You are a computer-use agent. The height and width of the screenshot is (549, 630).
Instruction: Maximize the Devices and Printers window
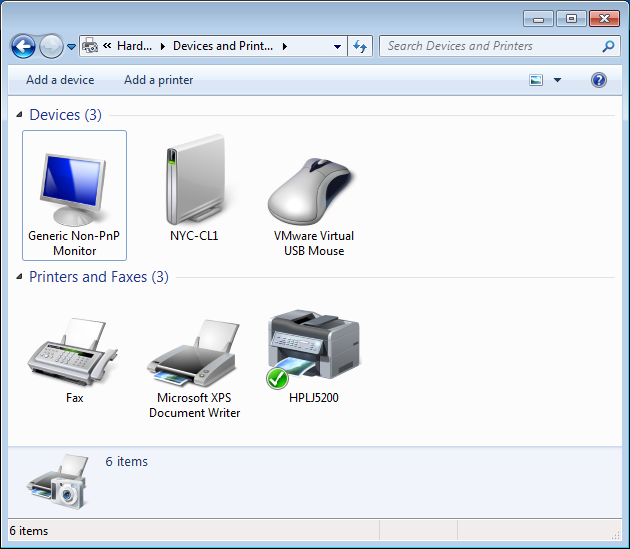pyautogui.click(x=571, y=19)
